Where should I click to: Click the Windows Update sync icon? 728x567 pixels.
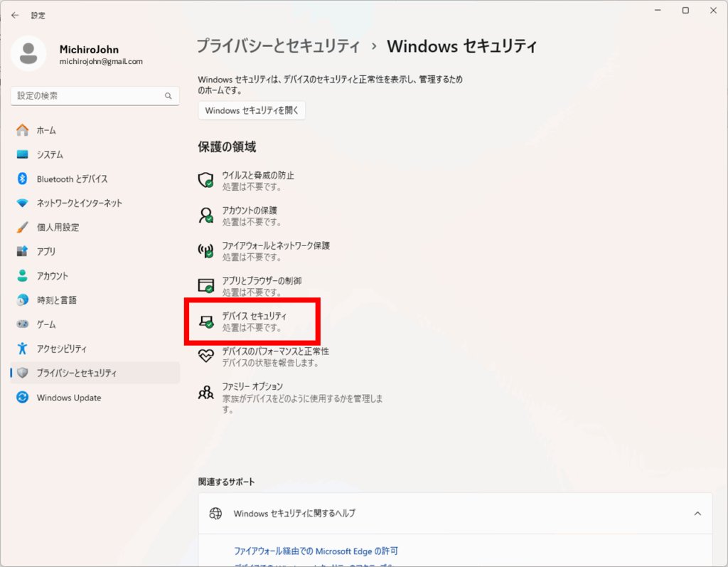click(22, 398)
